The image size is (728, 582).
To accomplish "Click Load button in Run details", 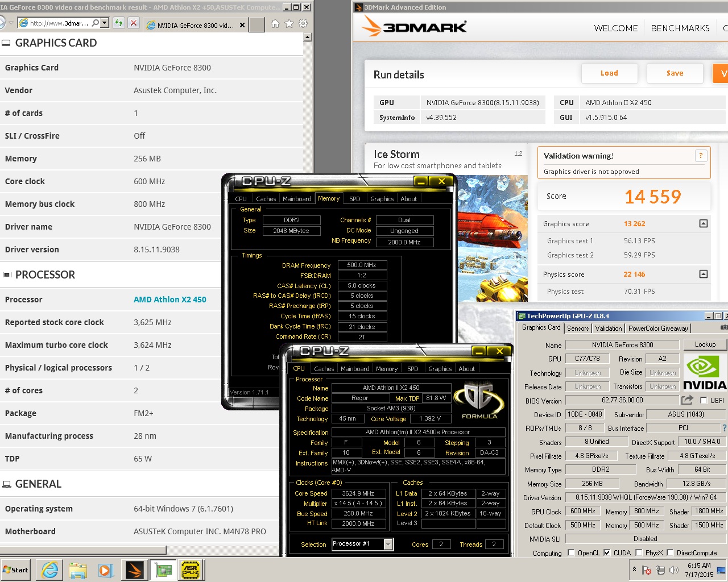I will [x=609, y=73].
